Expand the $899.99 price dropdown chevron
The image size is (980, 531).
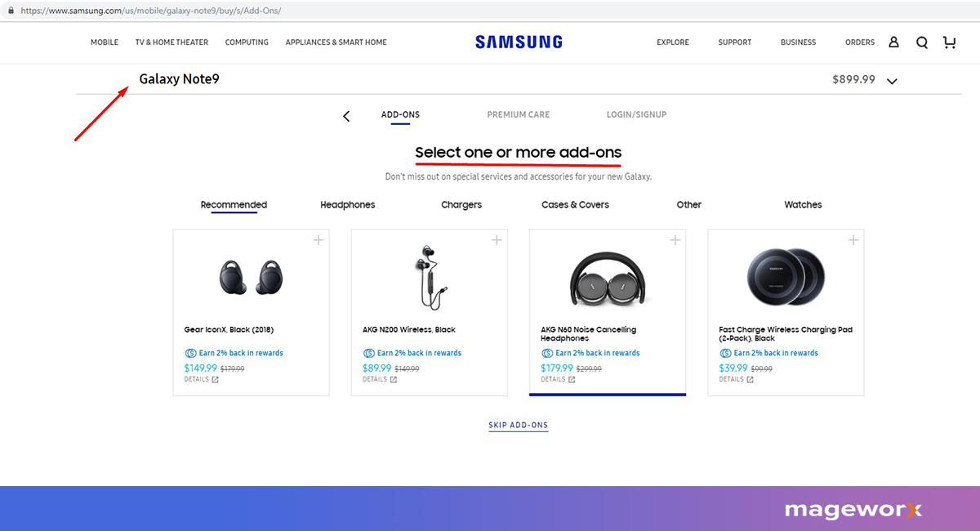pos(892,80)
